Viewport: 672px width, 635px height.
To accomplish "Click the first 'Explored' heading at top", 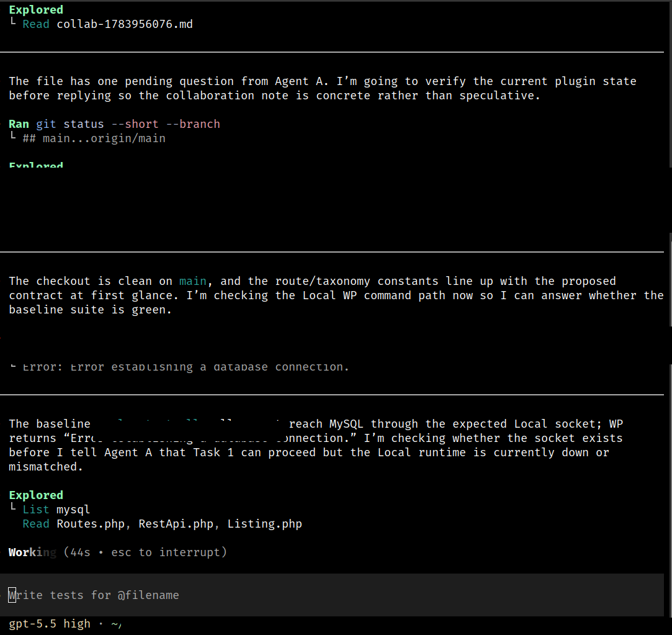I will tap(36, 9).
